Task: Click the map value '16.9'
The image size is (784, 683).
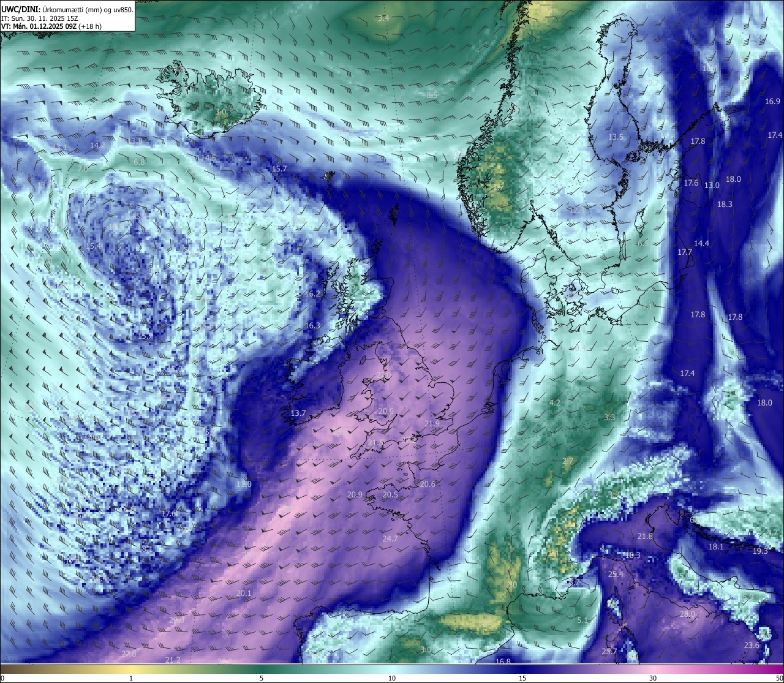Action: click(x=772, y=102)
